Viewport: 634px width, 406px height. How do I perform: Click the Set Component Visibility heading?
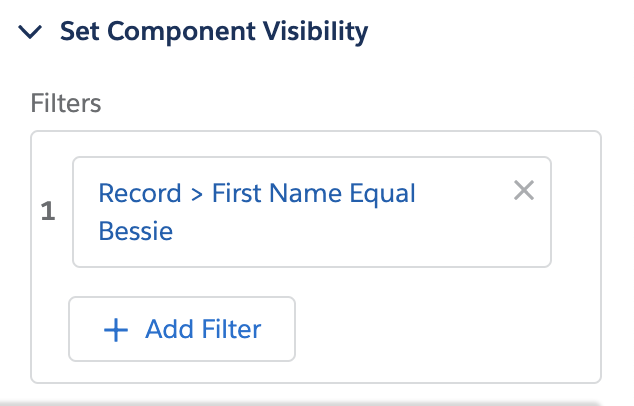pos(214,32)
